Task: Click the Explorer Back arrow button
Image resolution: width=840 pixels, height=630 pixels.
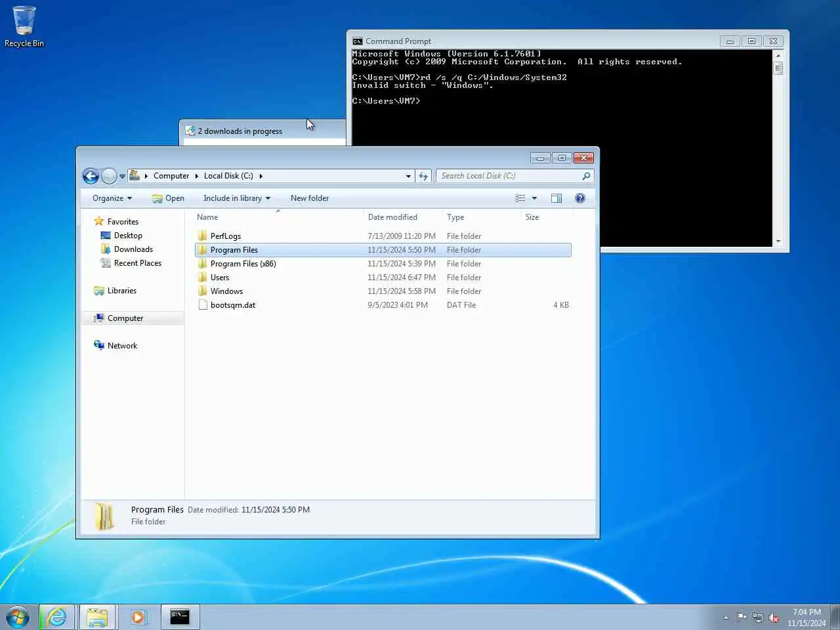Action: pos(91,176)
